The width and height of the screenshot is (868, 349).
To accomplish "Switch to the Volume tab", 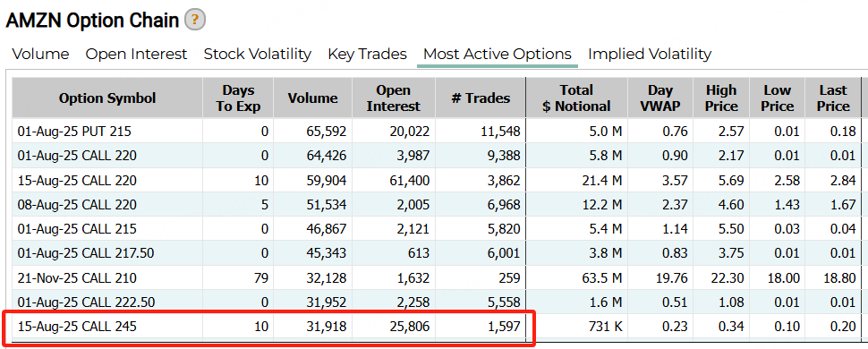I will (41, 55).
